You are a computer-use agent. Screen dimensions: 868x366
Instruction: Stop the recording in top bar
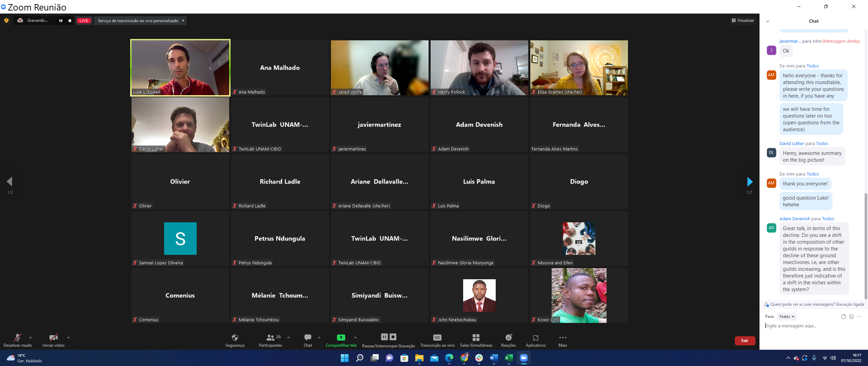(x=70, y=21)
